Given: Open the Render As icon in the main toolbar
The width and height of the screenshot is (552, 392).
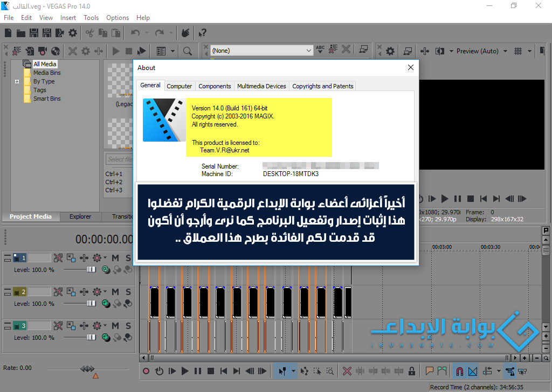Looking at the screenshot, I should point(59,33).
